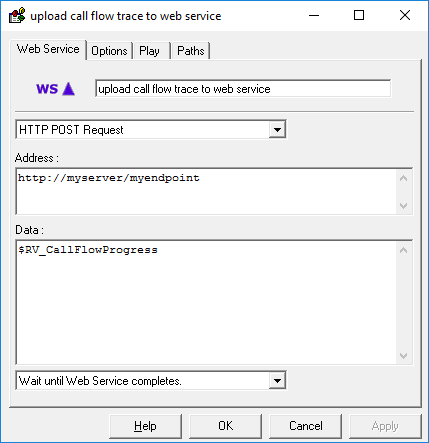Open the Play tab
This screenshot has width=429, height=443.
(151, 51)
